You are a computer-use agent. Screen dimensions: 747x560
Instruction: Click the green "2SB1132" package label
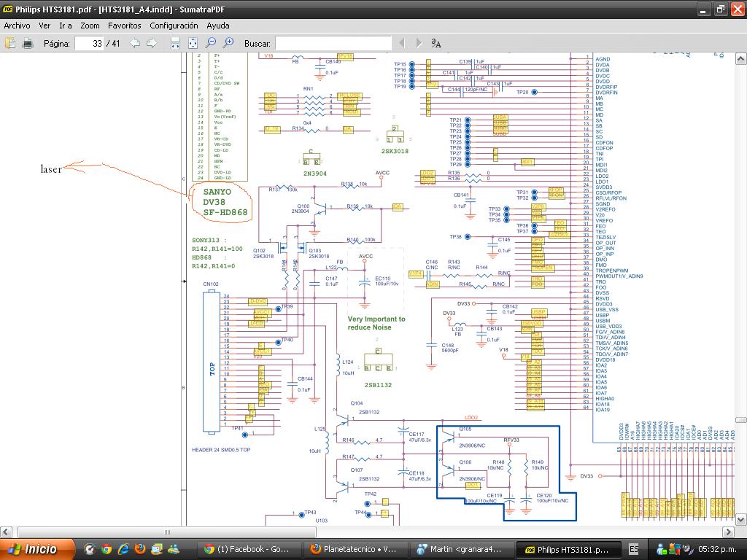click(379, 385)
